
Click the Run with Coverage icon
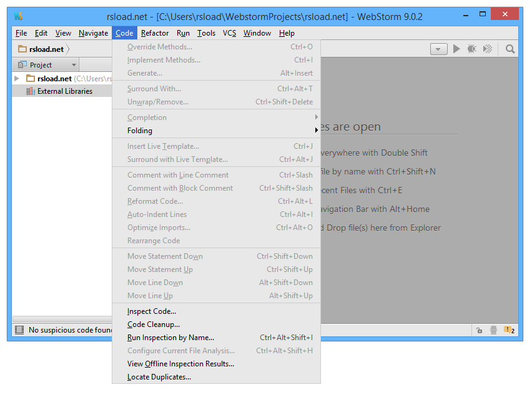click(x=488, y=49)
